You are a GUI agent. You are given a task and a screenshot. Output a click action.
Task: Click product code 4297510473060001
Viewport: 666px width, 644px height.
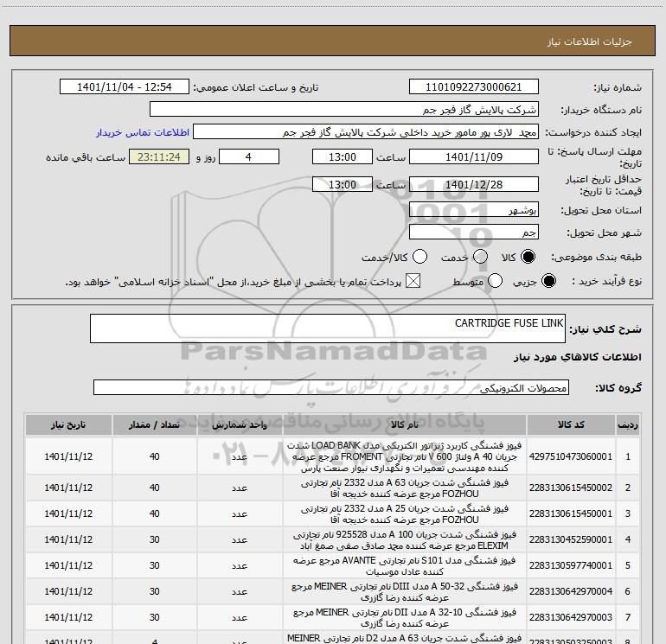571,456
